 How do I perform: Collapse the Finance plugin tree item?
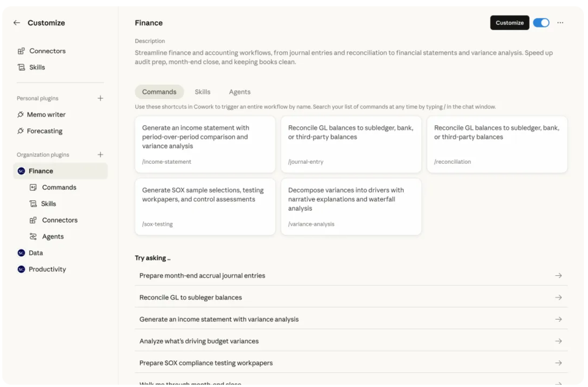pos(40,171)
